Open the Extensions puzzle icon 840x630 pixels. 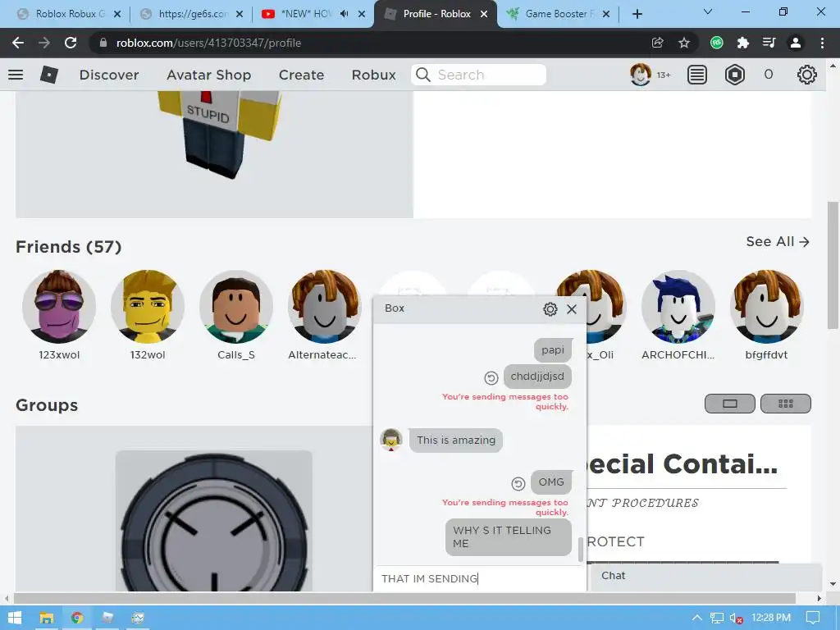(742, 43)
